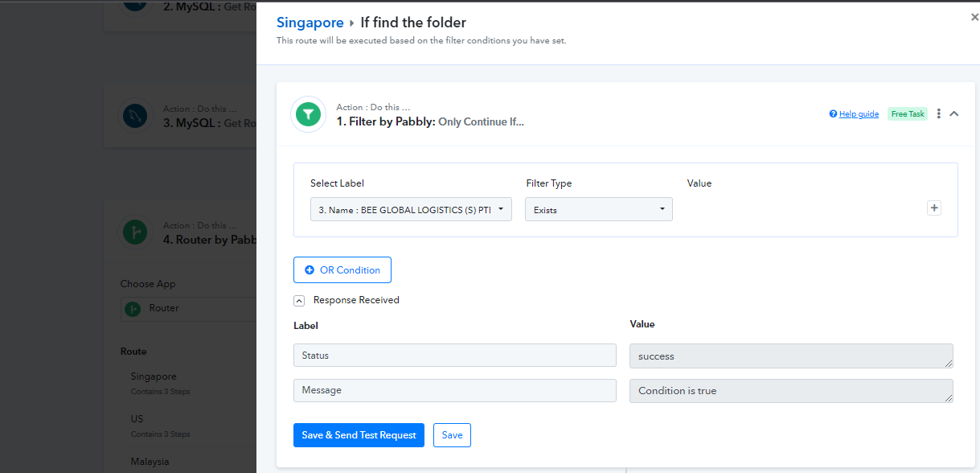
Task: Select the US route in the background
Action: 138,419
